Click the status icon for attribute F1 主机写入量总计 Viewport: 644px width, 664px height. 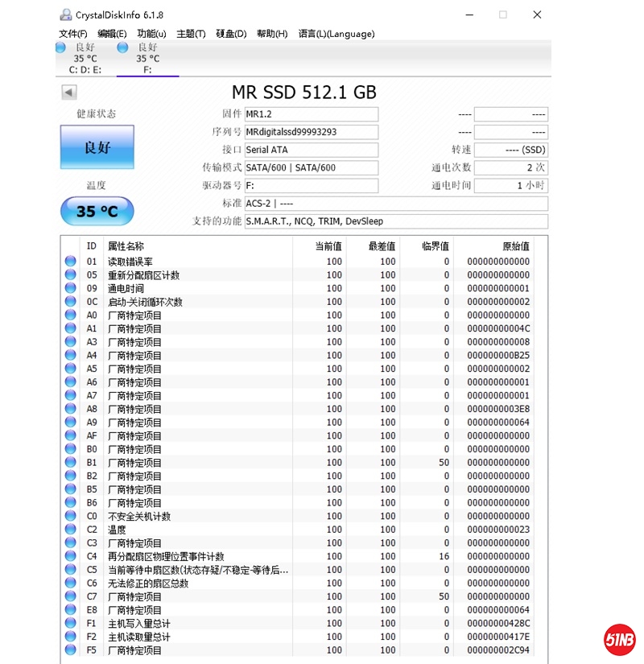click(70, 624)
